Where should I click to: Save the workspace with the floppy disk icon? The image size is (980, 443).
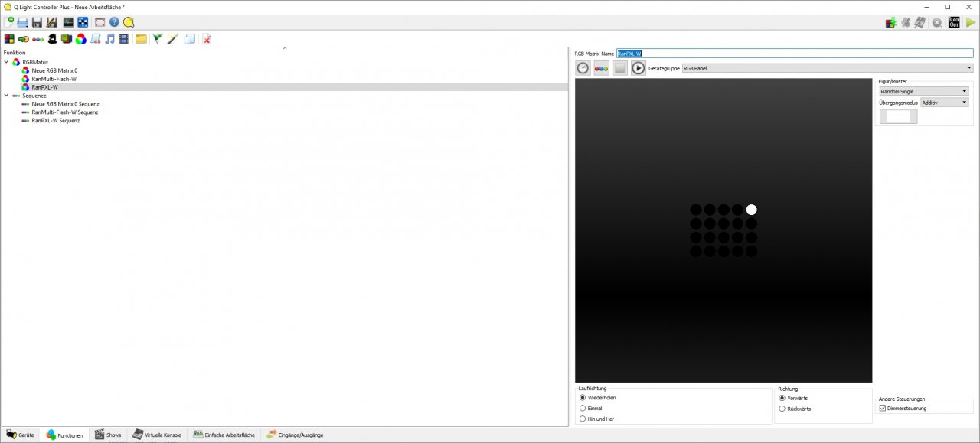coord(37,22)
